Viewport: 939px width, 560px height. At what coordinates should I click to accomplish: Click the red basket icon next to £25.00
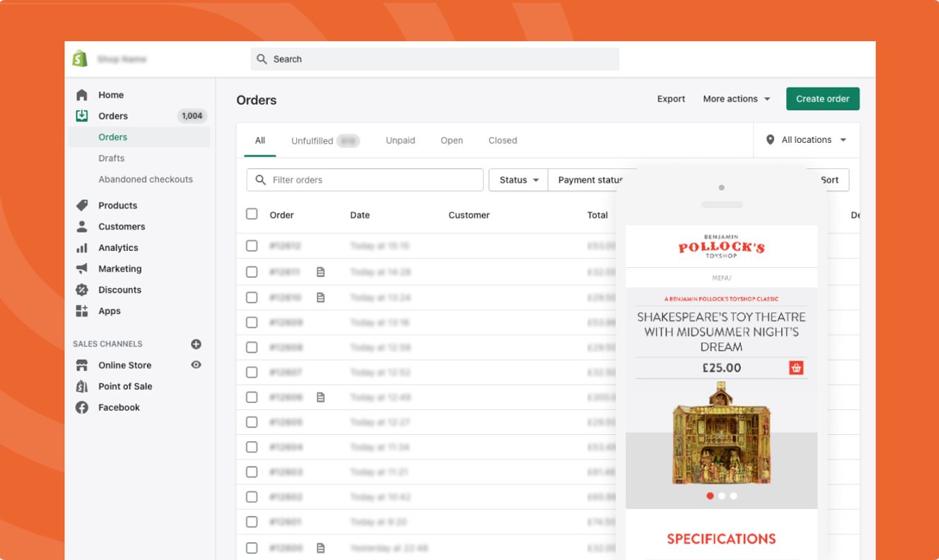click(796, 368)
